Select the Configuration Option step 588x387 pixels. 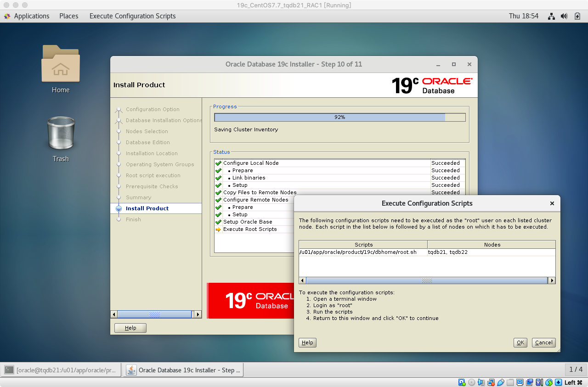153,109
